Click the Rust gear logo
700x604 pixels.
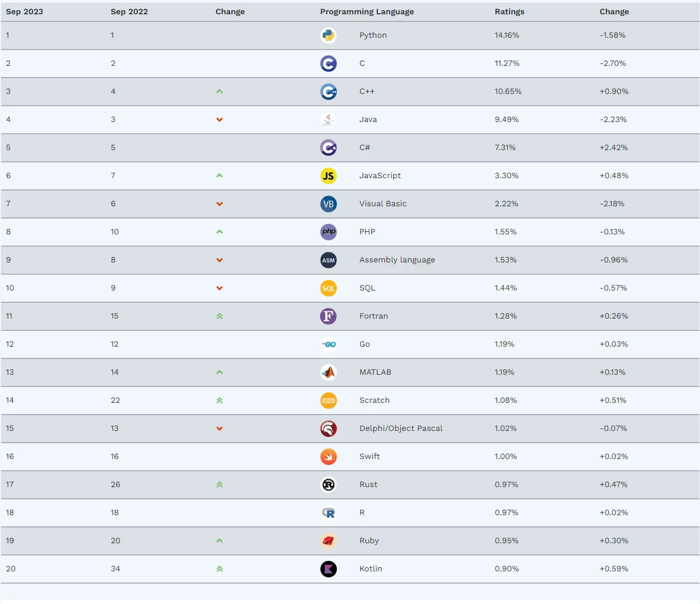coord(328,485)
